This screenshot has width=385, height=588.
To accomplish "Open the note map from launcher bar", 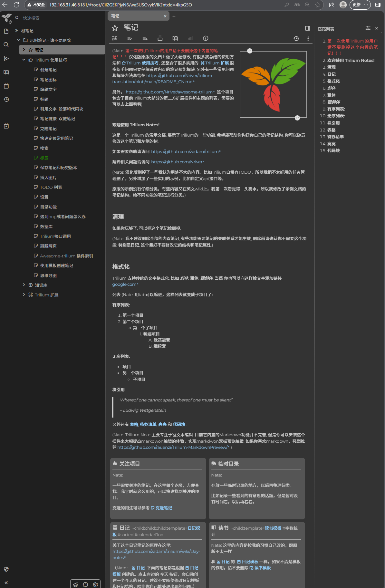I will pyautogui.click(x=6, y=72).
